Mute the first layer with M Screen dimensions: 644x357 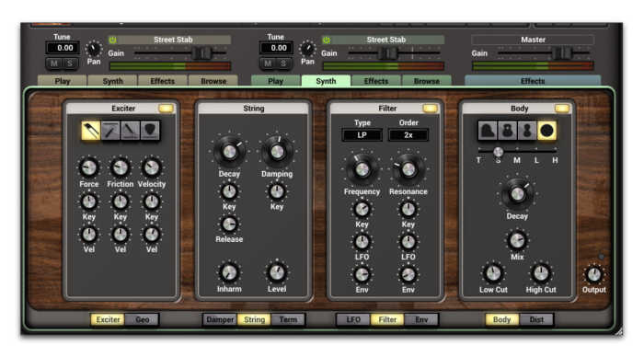pyautogui.click(x=53, y=63)
